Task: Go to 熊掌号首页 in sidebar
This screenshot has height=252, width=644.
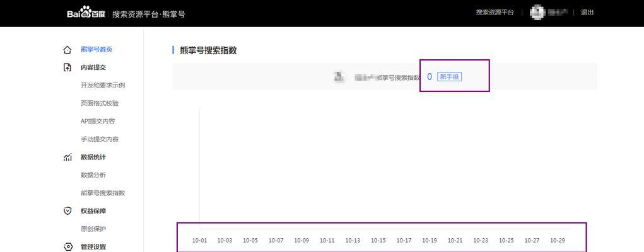Action: point(97,50)
